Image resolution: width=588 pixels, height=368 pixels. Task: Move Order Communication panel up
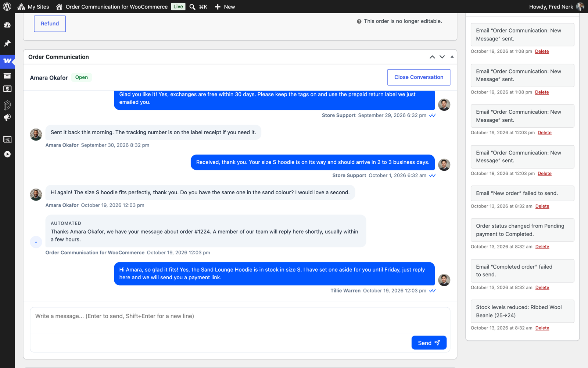point(432,57)
